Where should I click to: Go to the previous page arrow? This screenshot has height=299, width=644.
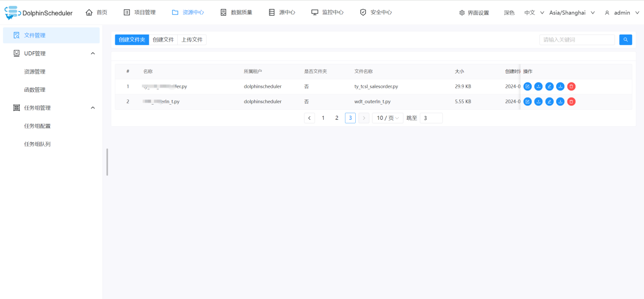click(x=310, y=118)
